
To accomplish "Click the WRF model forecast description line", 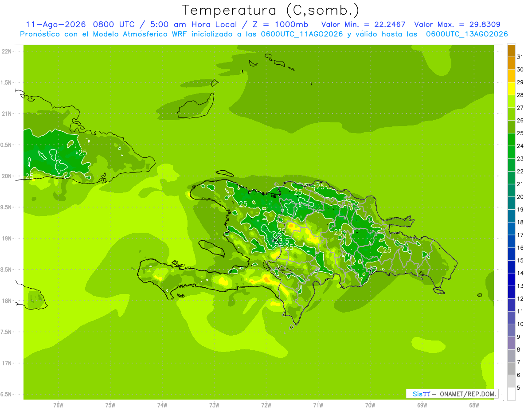I will pyautogui.click(x=264, y=34).
